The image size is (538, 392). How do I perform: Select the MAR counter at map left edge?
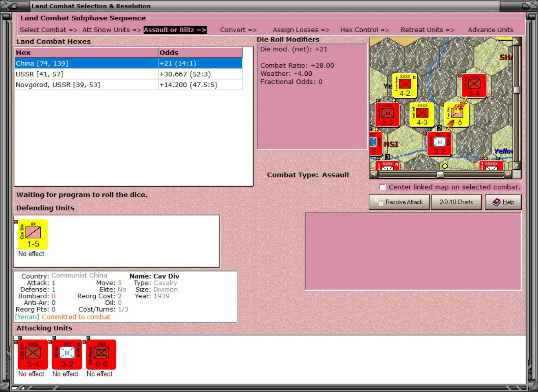[376, 144]
